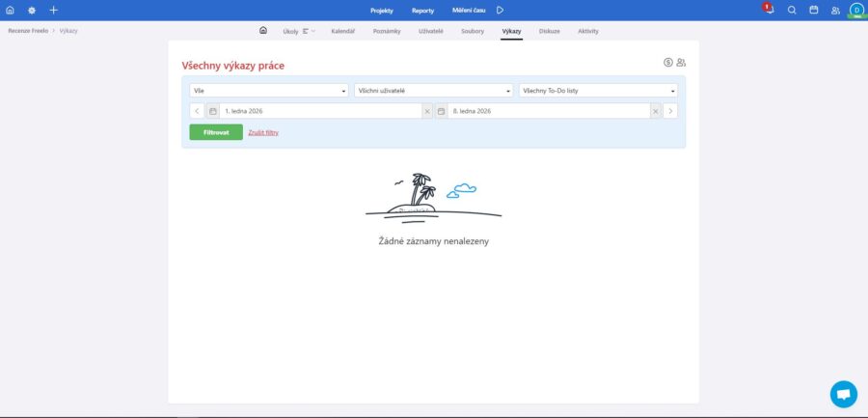The width and height of the screenshot is (868, 418).
Task: Open the Měření času menu
Action: [x=469, y=10]
